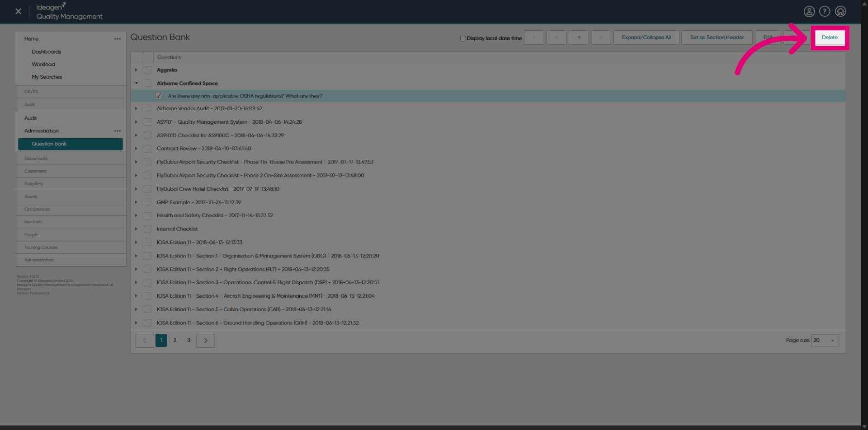The image size is (868, 430).
Task: Uncheck the OSHA regulations question
Action: tap(159, 96)
